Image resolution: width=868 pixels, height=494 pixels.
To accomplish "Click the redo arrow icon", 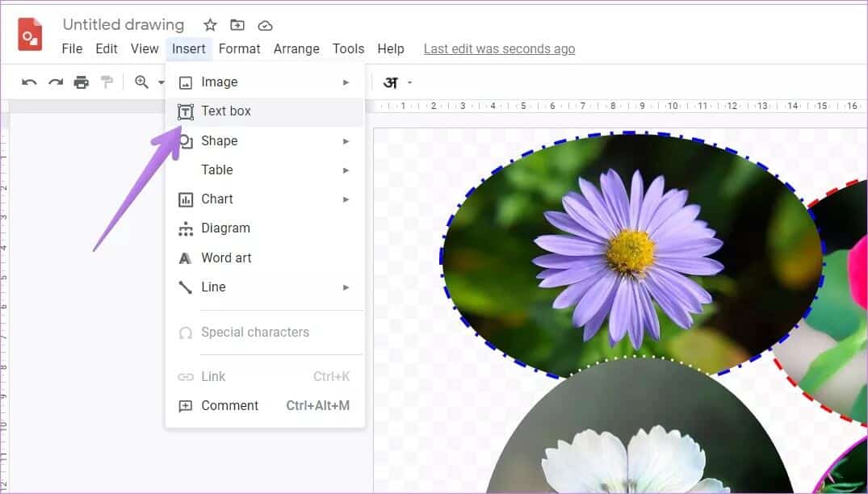I will pyautogui.click(x=56, y=82).
